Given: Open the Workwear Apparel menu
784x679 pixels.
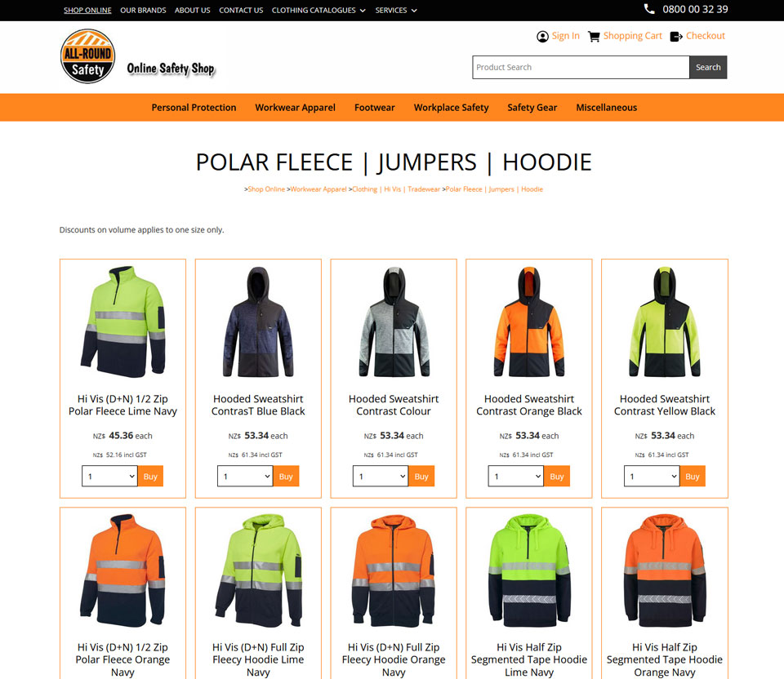Looking at the screenshot, I should (x=295, y=108).
